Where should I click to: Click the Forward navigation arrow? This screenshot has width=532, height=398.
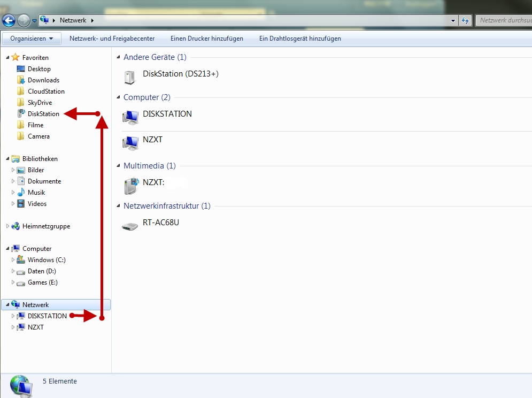24,21
